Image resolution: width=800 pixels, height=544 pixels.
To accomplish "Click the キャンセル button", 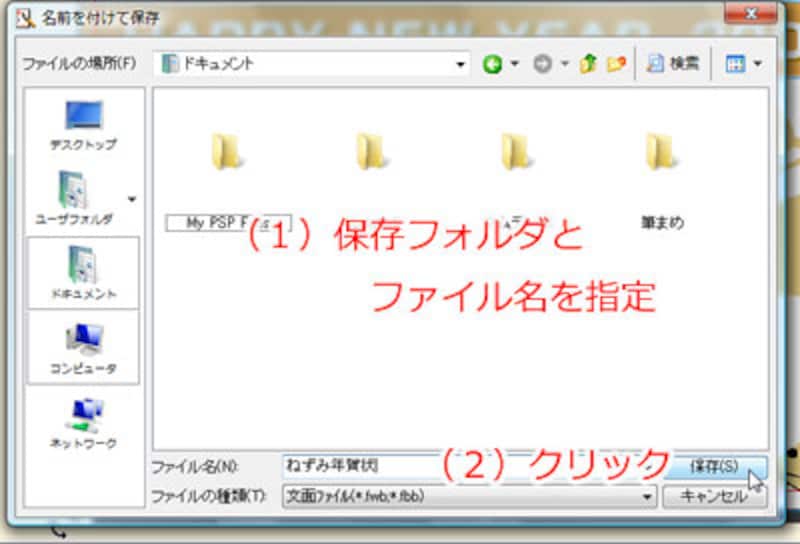I will (714, 496).
